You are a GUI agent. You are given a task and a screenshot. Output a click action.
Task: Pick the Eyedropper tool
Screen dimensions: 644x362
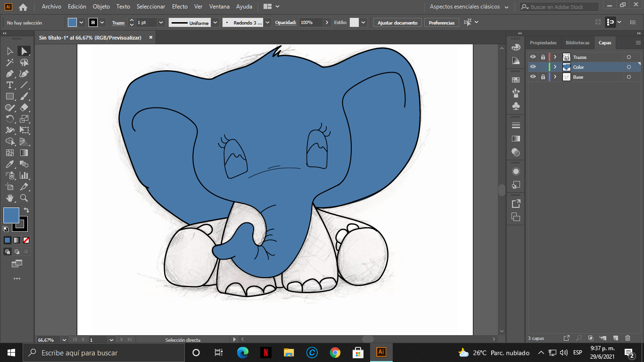pos(9,164)
